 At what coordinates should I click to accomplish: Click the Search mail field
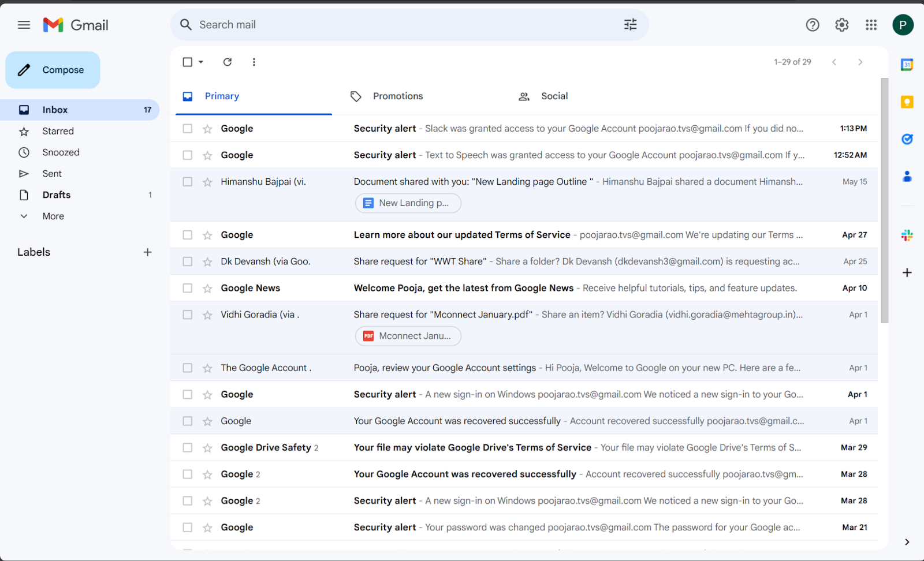tap(409, 25)
